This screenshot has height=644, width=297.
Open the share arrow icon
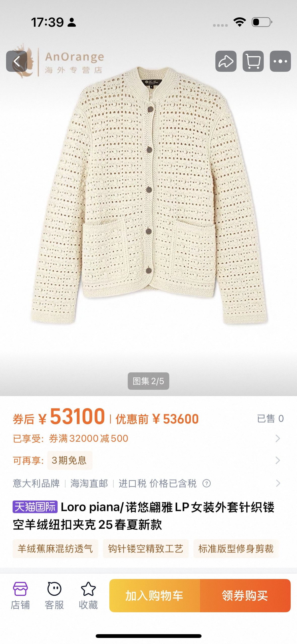point(226,61)
